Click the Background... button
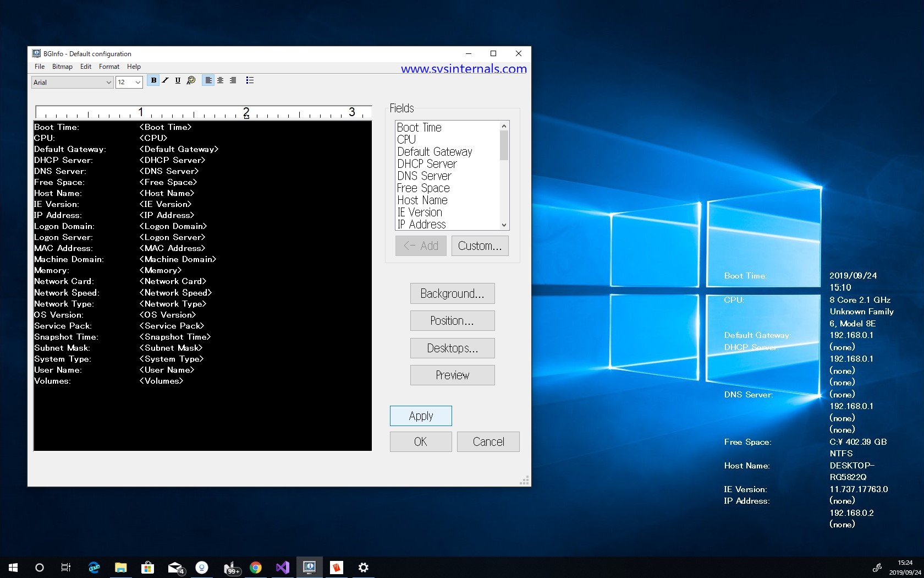 (x=452, y=293)
